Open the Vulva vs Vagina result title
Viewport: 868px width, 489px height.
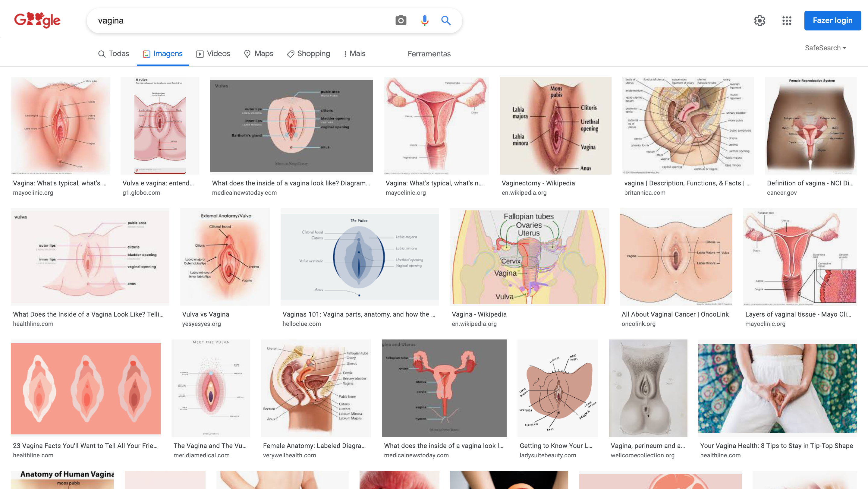(x=206, y=314)
